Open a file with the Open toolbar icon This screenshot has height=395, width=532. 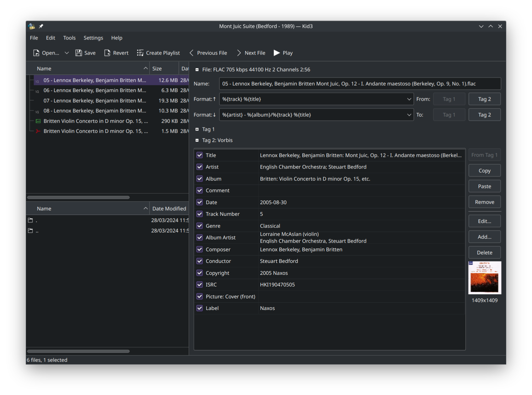tap(36, 53)
